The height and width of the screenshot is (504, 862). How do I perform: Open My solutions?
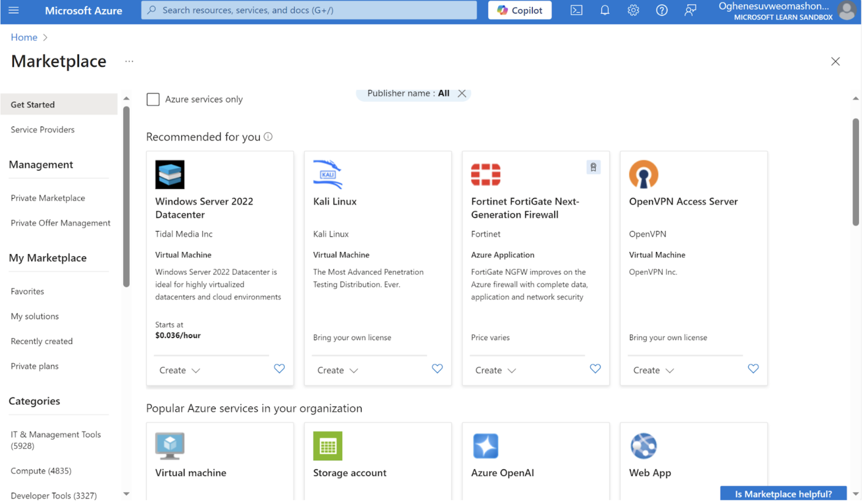coord(34,316)
